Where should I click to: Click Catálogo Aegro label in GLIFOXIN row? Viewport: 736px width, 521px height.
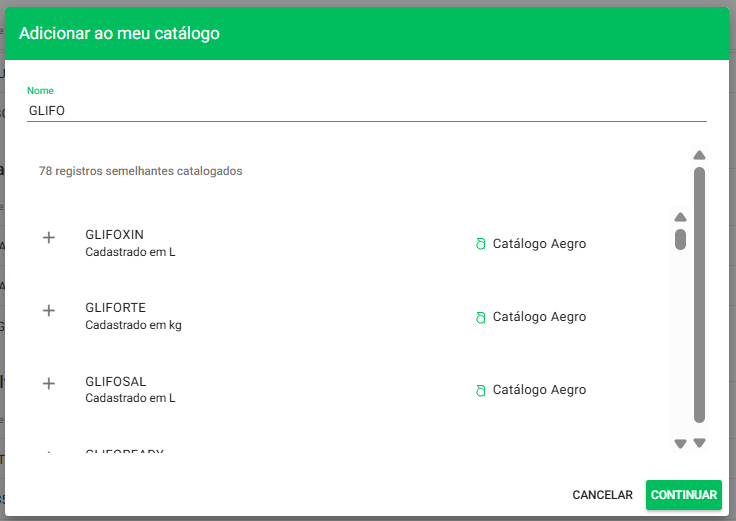[539, 244]
